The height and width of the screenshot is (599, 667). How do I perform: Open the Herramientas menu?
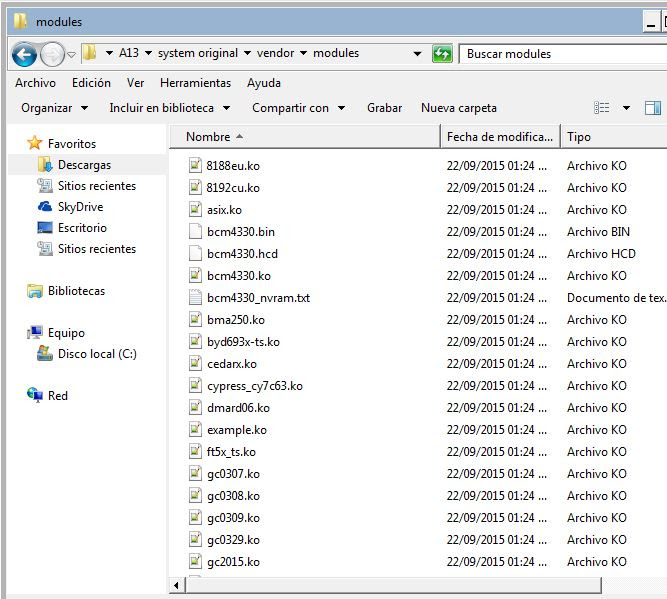click(195, 83)
